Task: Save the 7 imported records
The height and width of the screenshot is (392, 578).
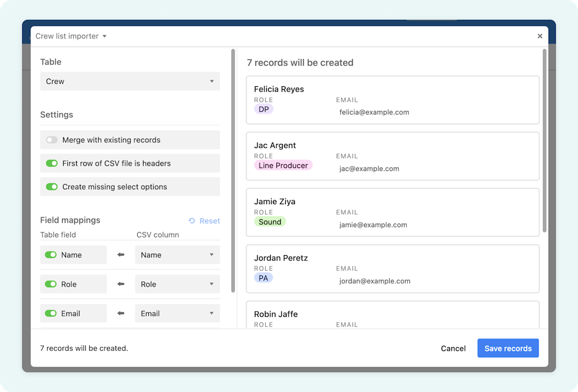Action: pos(508,348)
